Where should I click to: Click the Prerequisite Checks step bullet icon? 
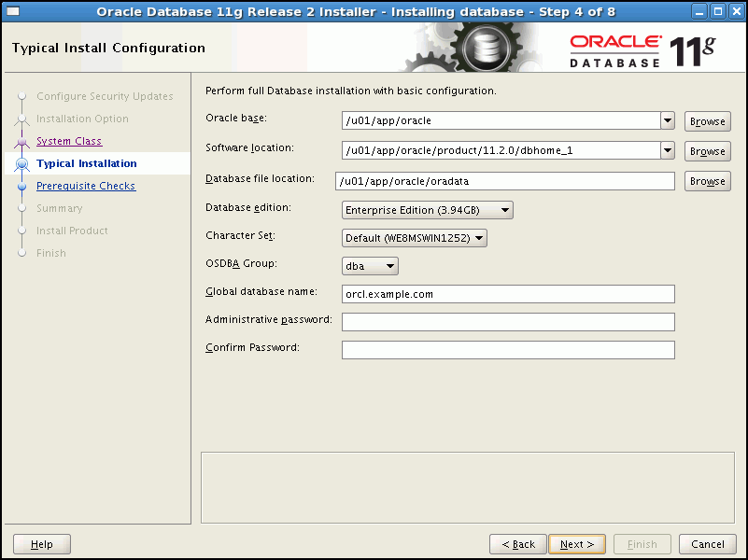point(22,187)
